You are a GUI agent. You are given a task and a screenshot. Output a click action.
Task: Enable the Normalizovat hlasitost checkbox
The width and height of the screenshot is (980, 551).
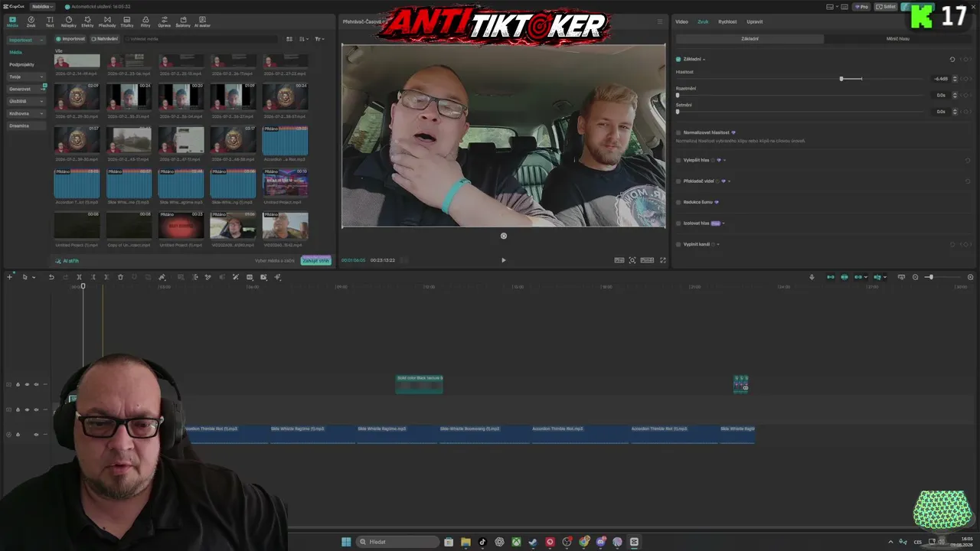[x=678, y=132]
